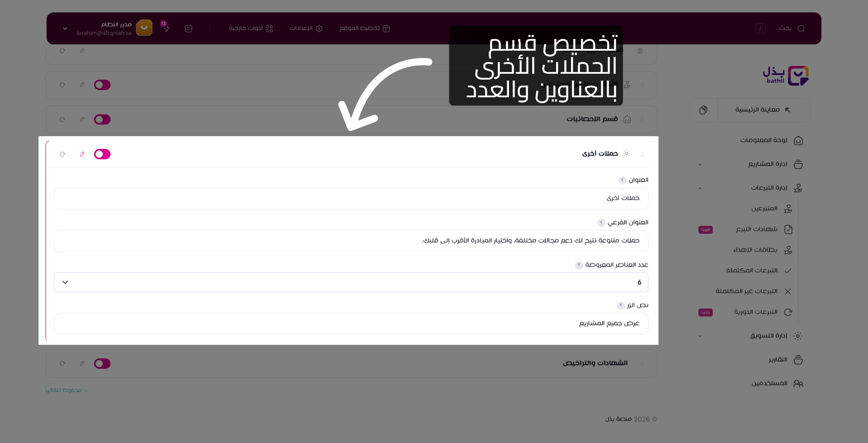The image size is (868, 443).
Task: Click the lock icon in the topmost section row
Action: [640, 51]
